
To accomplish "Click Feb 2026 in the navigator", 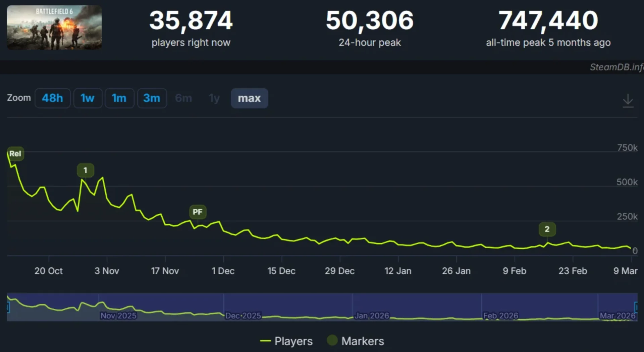I will tap(500, 316).
